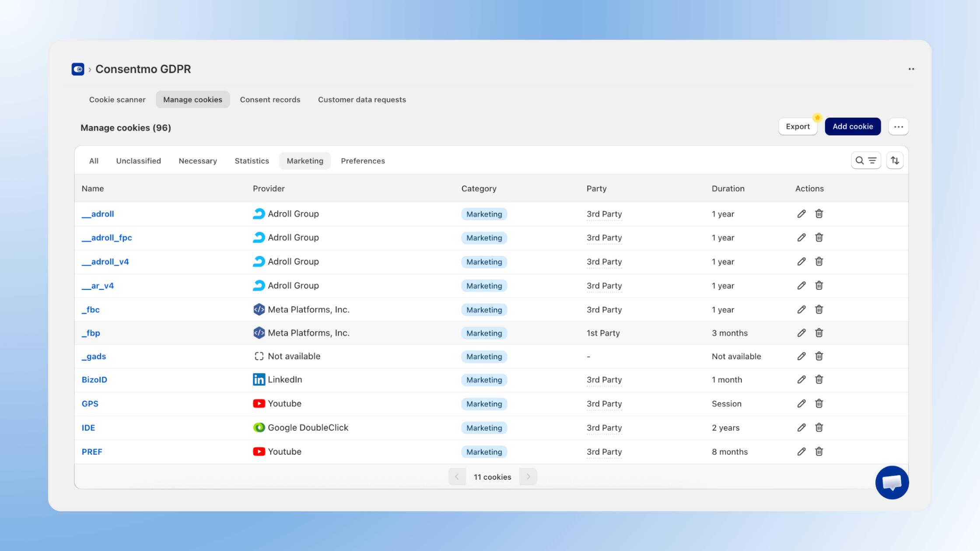This screenshot has width=980, height=551.
Task: Open the chat support bubble icon
Action: click(x=892, y=482)
